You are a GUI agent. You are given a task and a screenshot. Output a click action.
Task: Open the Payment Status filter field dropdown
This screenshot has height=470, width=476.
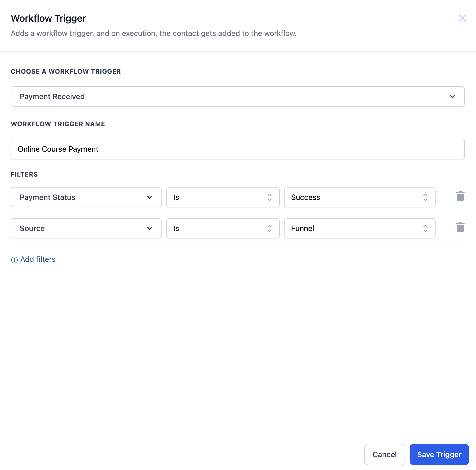point(86,197)
